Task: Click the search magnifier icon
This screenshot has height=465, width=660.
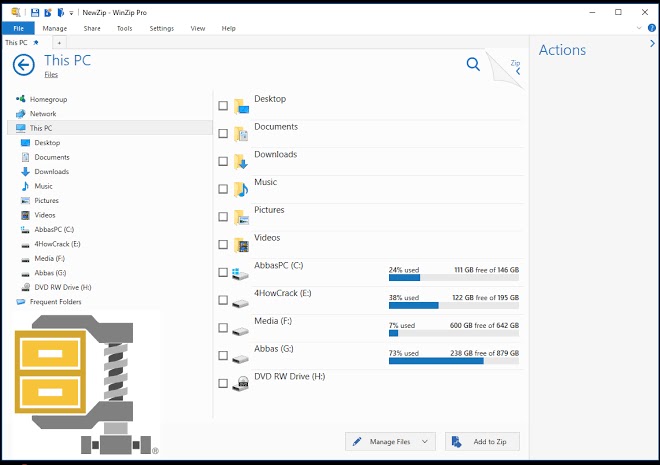Action: [473, 64]
